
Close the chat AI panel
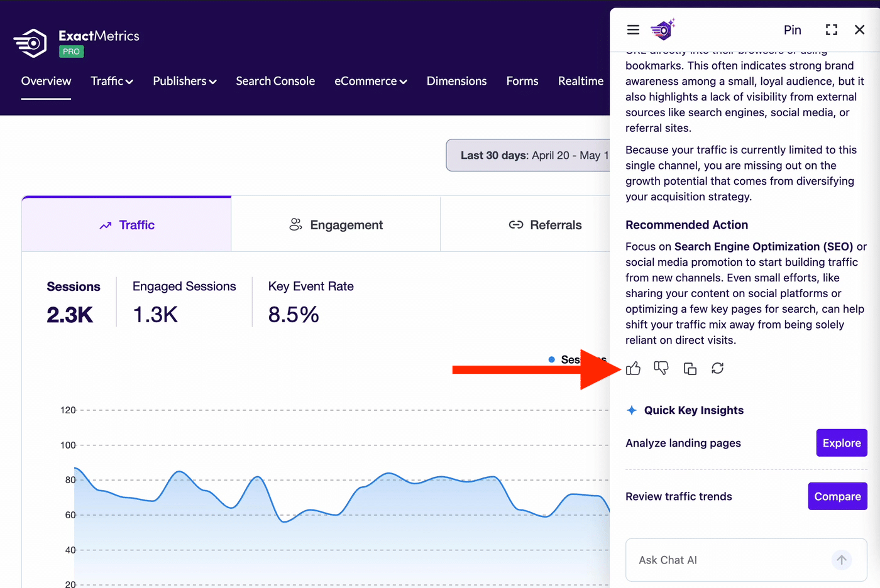tap(860, 30)
